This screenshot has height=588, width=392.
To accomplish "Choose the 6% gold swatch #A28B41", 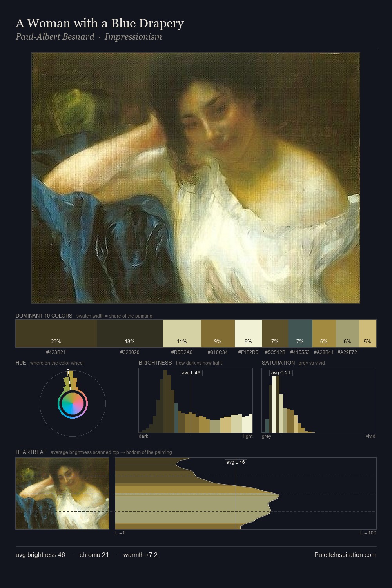I will point(324,334).
